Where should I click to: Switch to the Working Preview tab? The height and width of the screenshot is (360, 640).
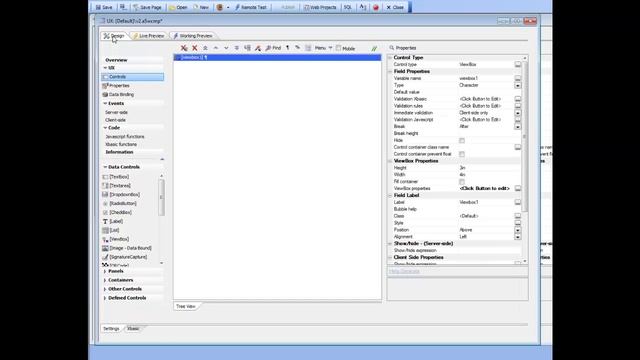193,36
